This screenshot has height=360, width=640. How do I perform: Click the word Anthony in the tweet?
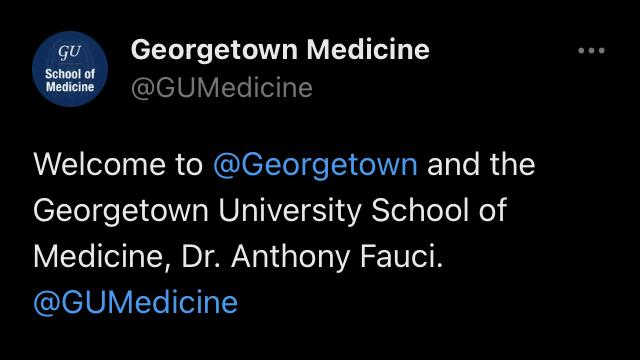pyautogui.click(x=290, y=257)
